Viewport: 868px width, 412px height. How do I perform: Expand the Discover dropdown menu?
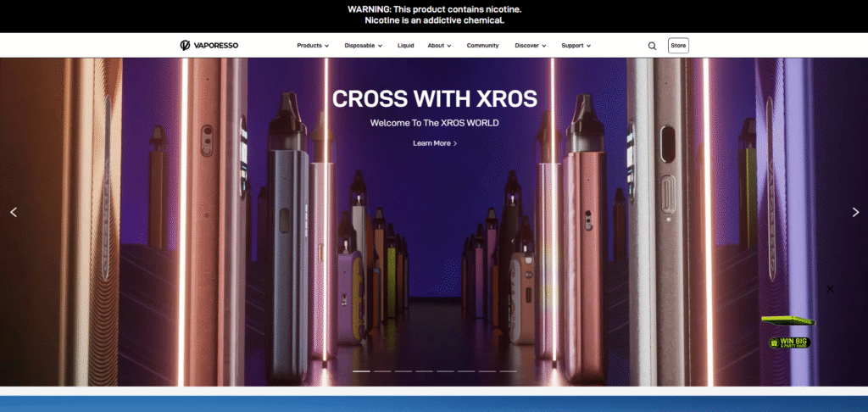531,46
